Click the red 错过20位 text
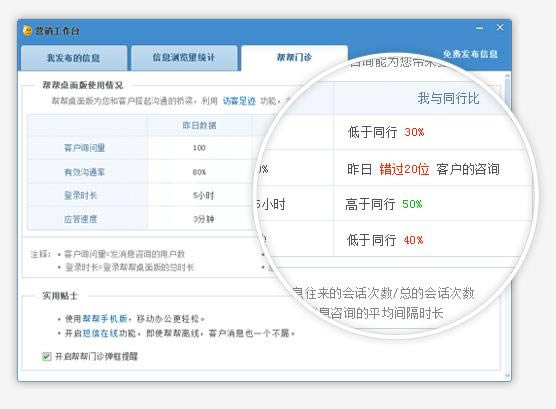Viewport: 556px width, 409px height. [404, 170]
